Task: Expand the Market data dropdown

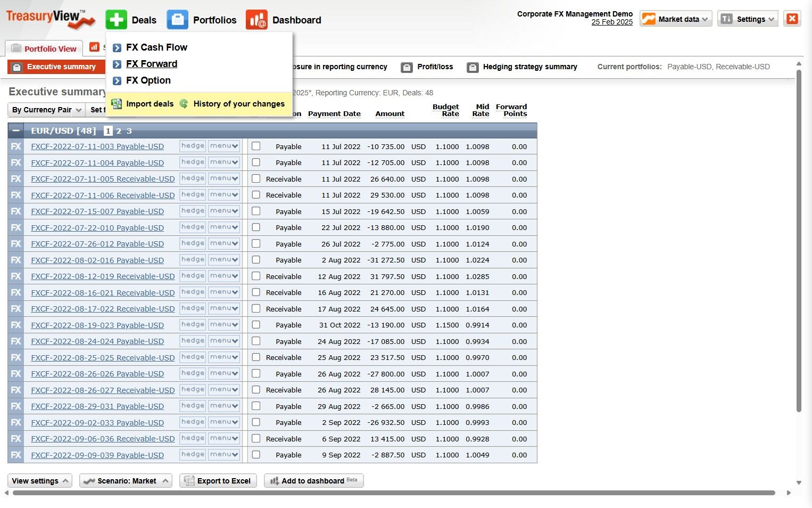Action: pyautogui.click(x=676, y=19)
